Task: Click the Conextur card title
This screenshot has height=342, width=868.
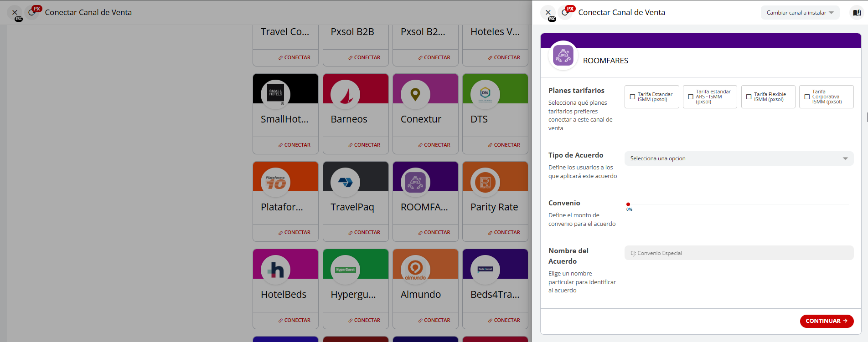Action: (421, 119)
